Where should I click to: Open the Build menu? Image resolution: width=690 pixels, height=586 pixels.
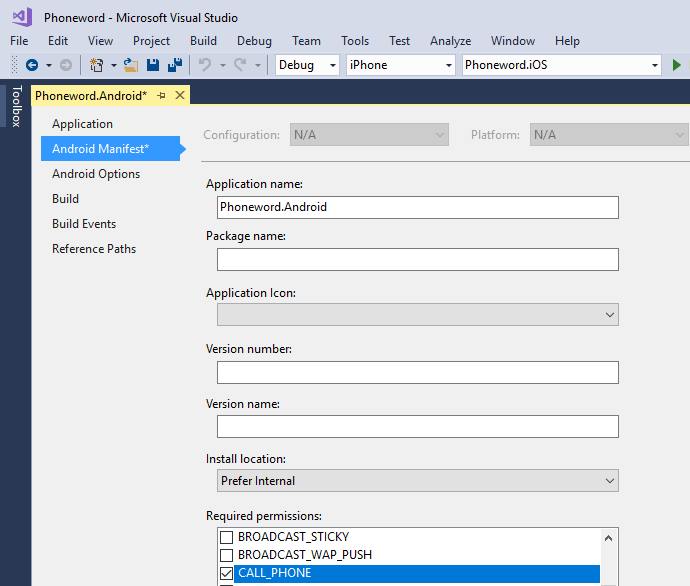pyautogui.click(x=203, y=41)
